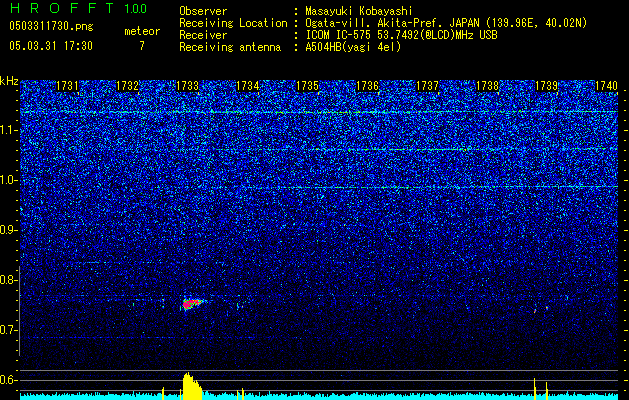Click the 1732 time marker
This screenshot has width=629, height=400.
point(127,86)
